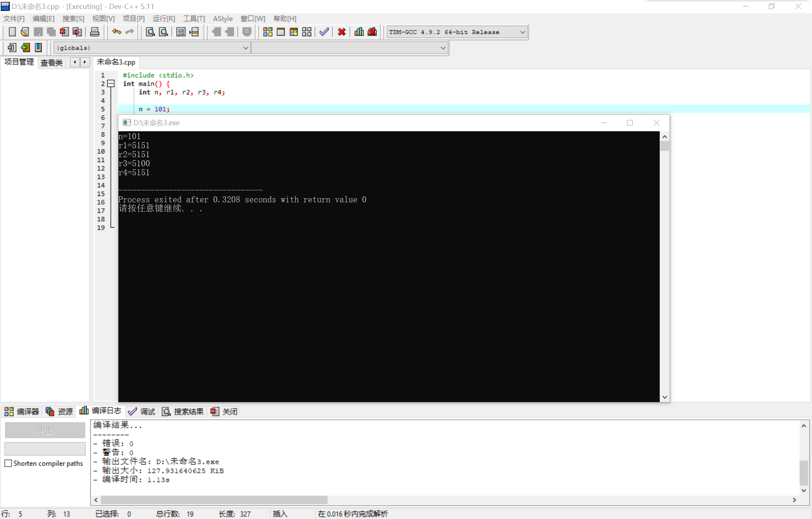812x519 pixels.
Task: Click the green plus insert icon
Action: [25, 48]
